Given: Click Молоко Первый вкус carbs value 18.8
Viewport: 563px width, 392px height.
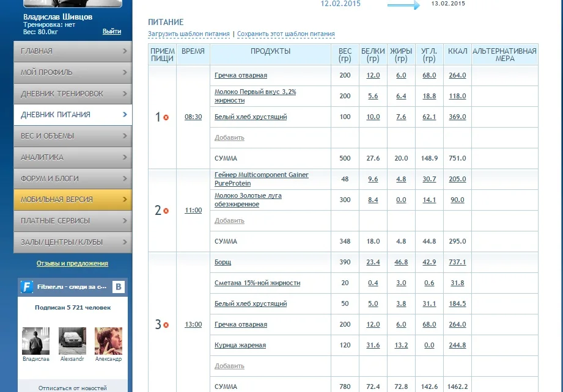Looking at the screenshot, I should (429, 96).
